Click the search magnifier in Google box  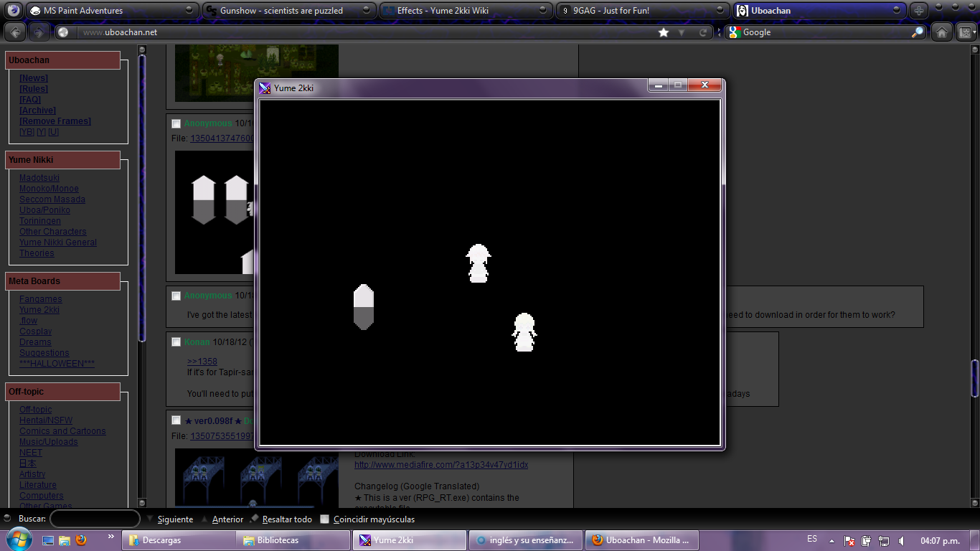[918, 32]
